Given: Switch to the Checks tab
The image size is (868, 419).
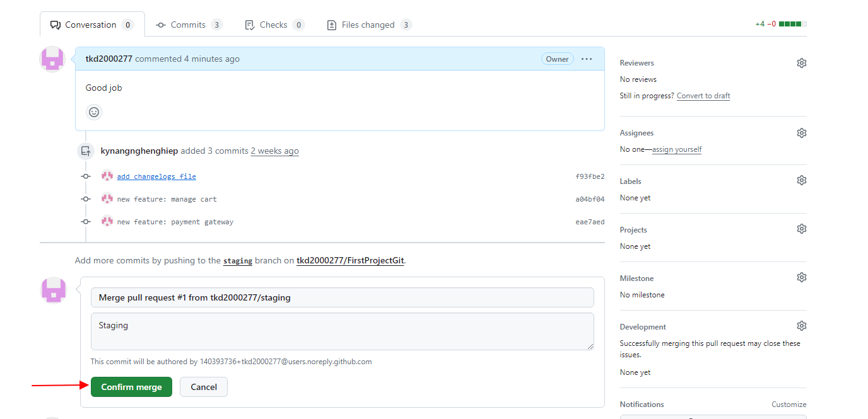Looking at the screenshot, I should coord(274,25).
